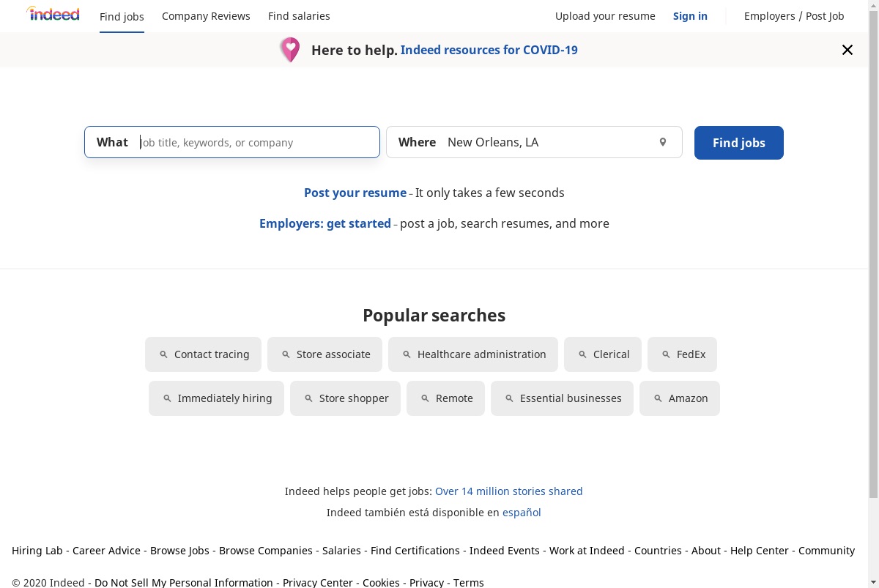
Task: Click the COVID-19 heart pin icon
Action: [x=290, y=50]
